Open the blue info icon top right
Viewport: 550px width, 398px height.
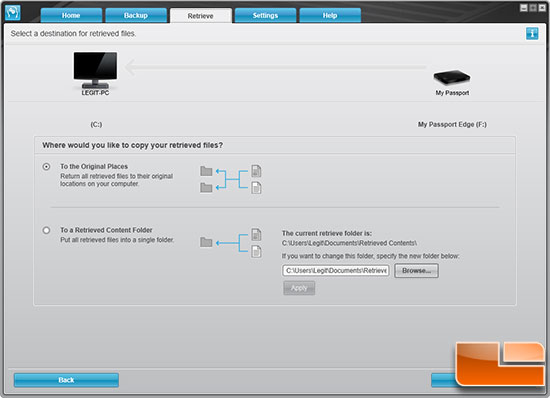tap(532, 34)
